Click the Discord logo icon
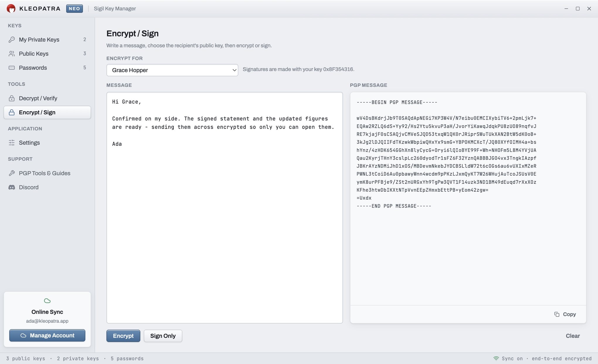Viewport: 598px width, 364px height. 12,187
